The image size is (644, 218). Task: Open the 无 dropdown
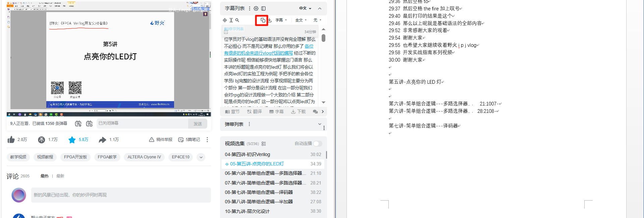pos(317,20)
